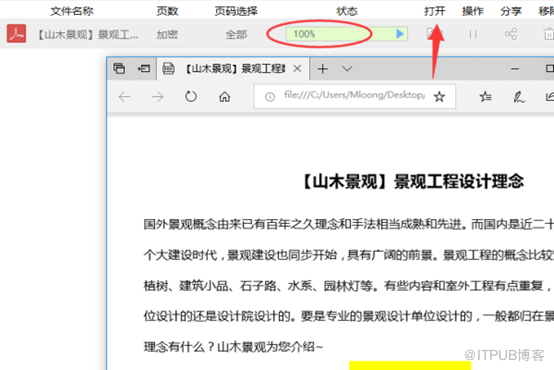Click the 打开 column header

tap(435, 11)
